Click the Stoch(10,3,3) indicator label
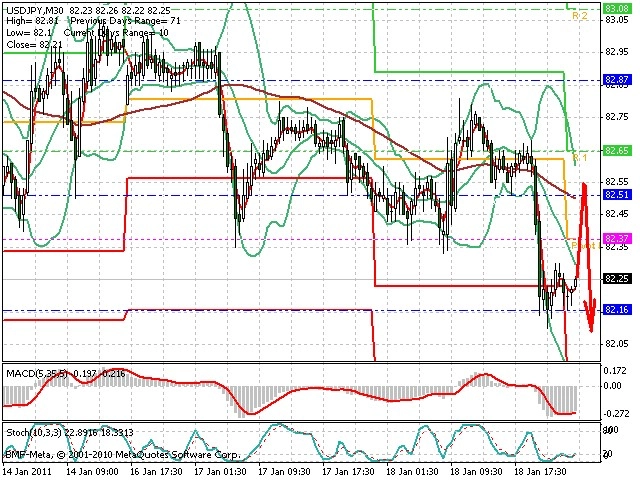 tap(33, 433)
